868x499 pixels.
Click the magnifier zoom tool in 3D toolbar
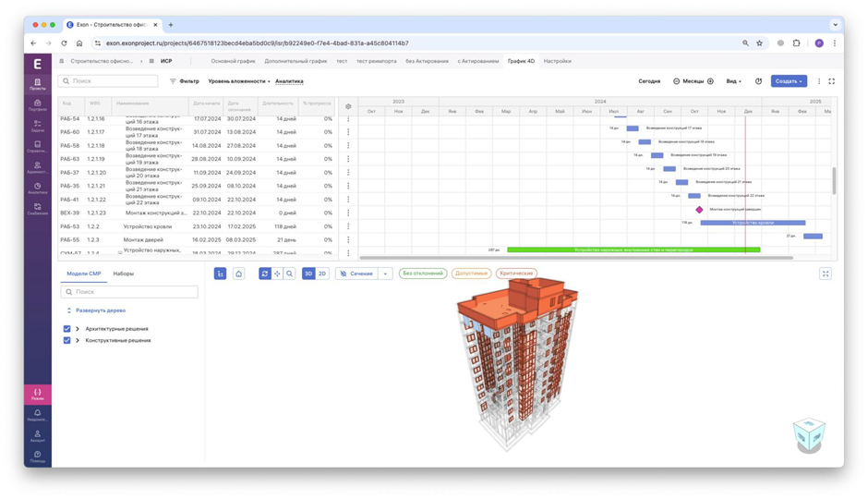click(x=290, y=274)
